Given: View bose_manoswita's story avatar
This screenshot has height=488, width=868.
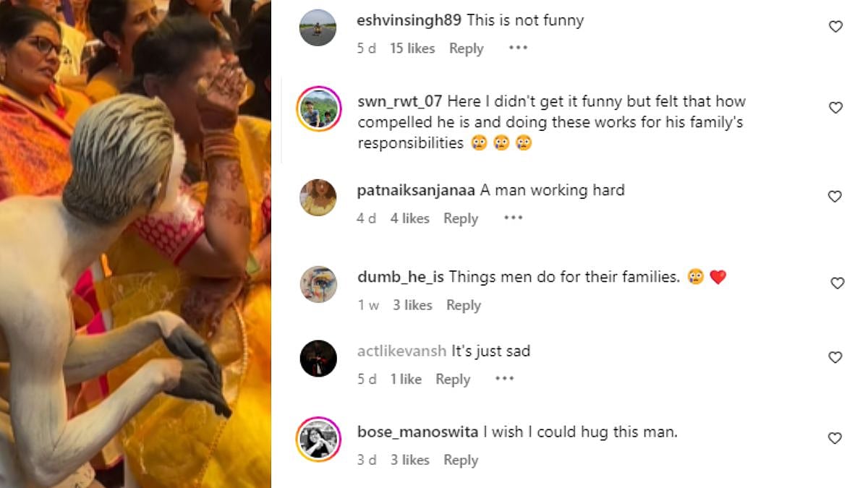Looking at the screenshot, I should click(x=318, y=439).
